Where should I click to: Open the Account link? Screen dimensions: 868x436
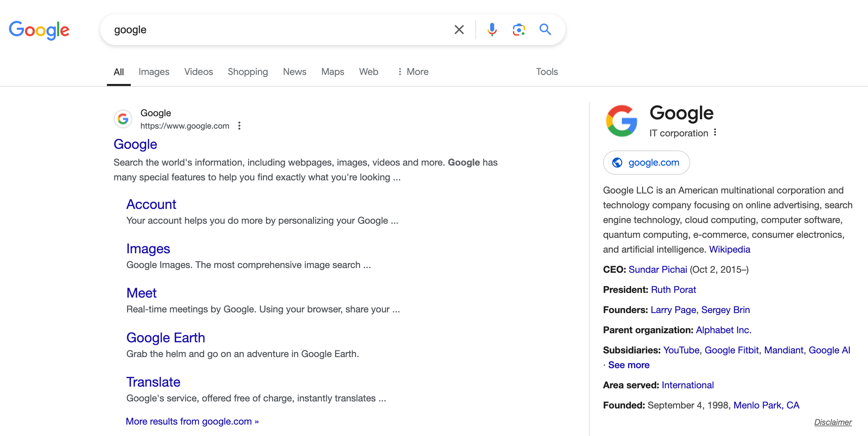(x=151, y=204)
